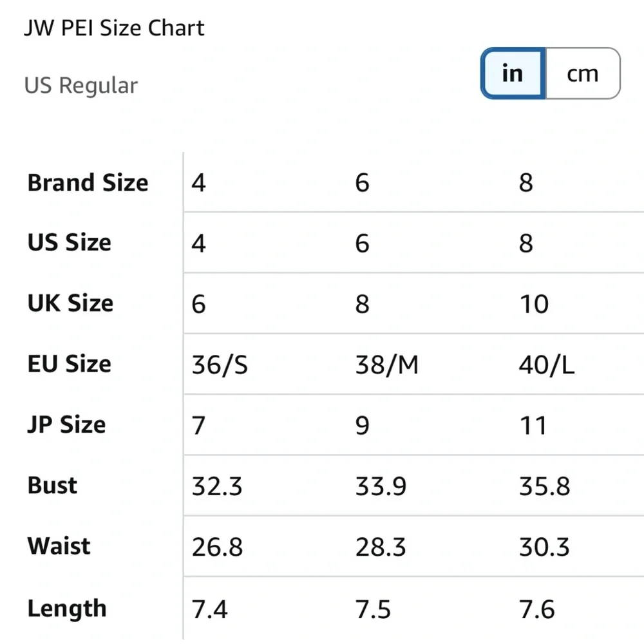Select the EU Size row header

pos(70,364)
